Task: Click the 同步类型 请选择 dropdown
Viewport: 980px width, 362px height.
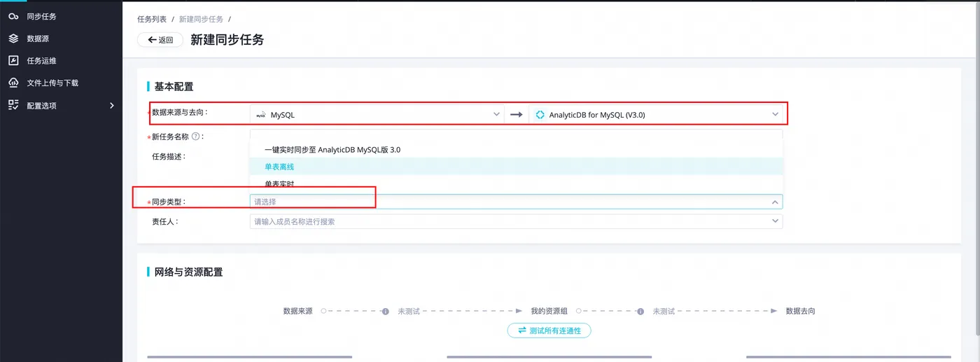Action: 516,202
